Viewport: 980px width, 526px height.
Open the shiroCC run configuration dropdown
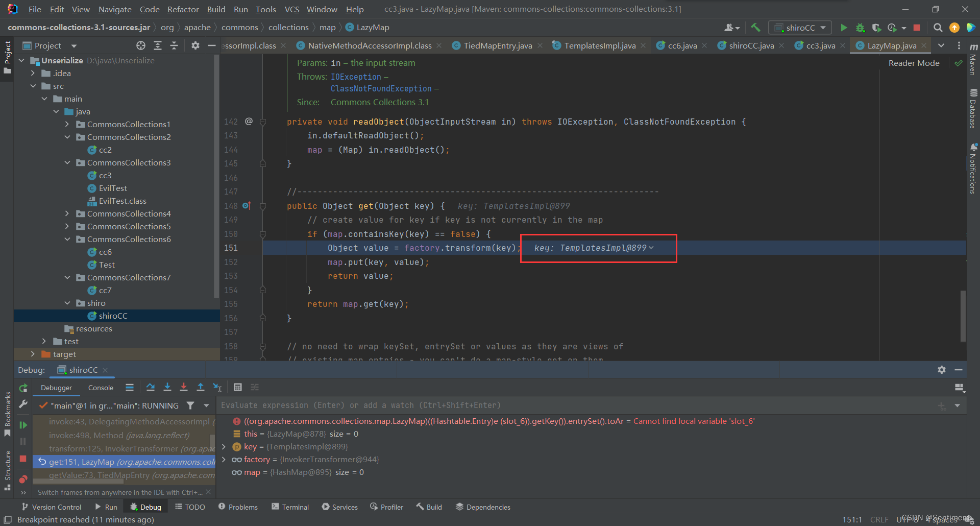click(800, 28)
